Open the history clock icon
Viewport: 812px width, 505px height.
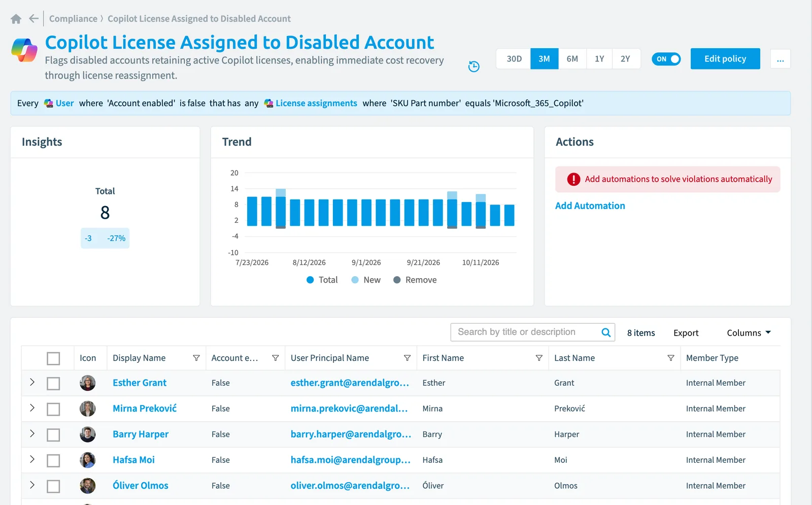coord(473,66)
